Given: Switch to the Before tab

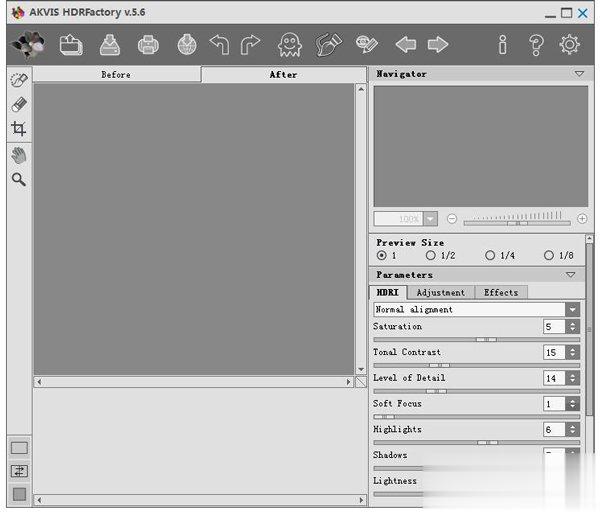Looking at the screenshot, I should click(116, 75).
